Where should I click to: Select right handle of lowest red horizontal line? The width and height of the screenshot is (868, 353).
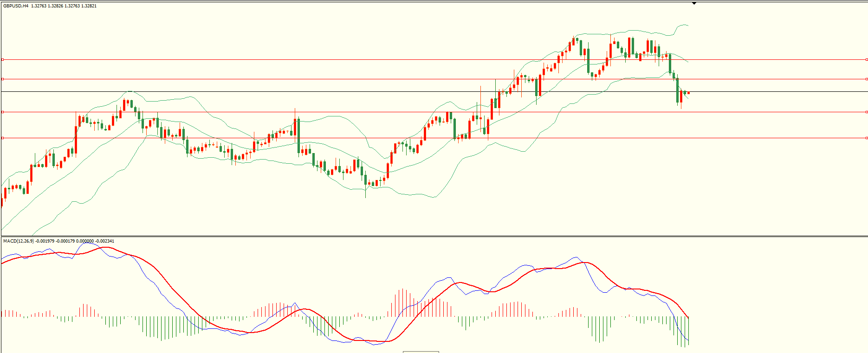(867, 138)
